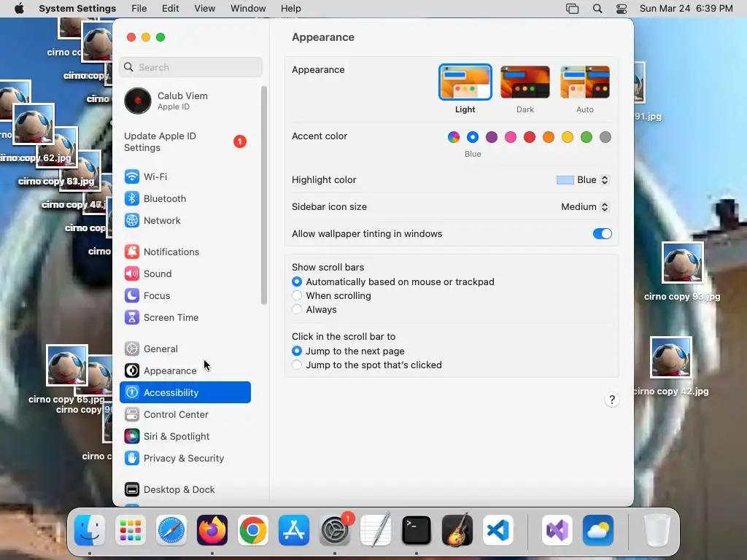747x560 pixels.
Task: Focus the sidebar Search field
Action: click(190, 67)
